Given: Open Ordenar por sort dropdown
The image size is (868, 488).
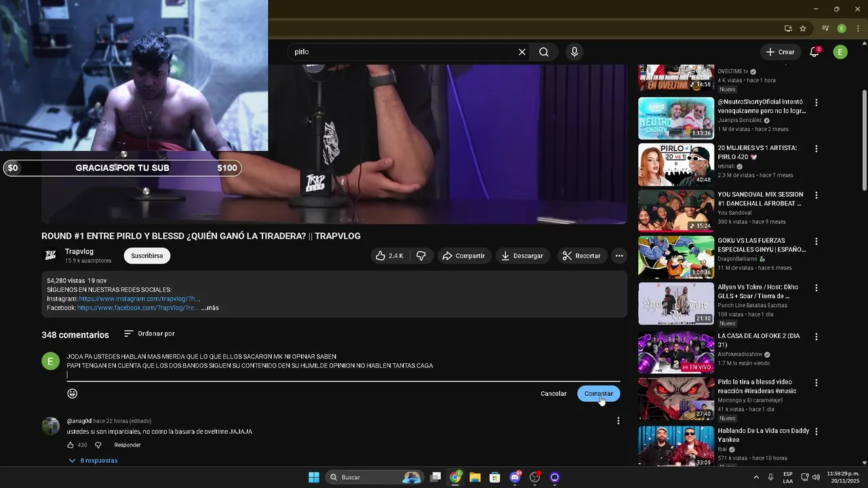Looking at the screenshot, I should [x=149, y=333].
